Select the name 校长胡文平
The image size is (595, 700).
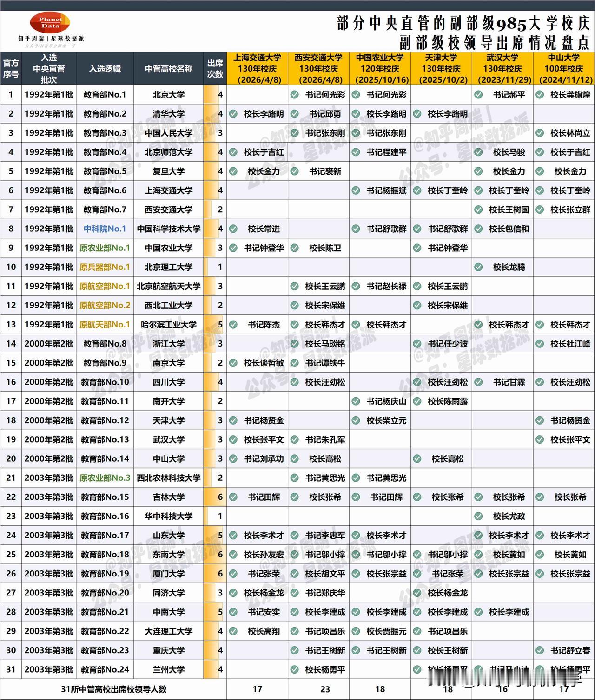tap(325, 574)
